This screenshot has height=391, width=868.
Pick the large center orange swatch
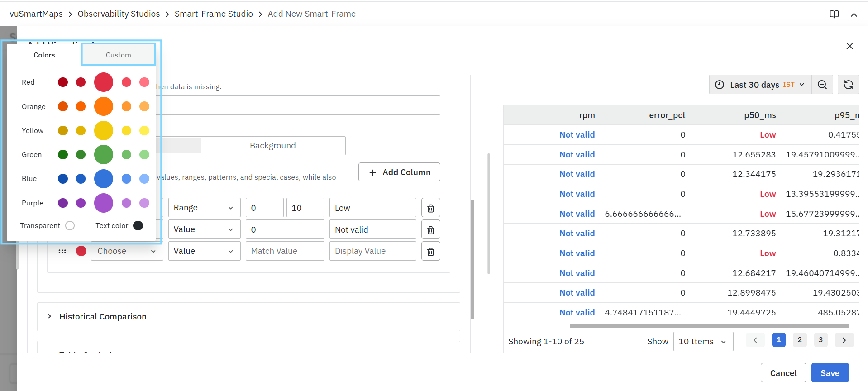point(104,106)
